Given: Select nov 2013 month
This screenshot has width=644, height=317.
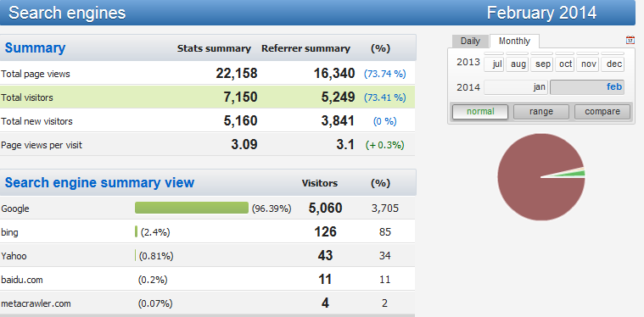Looking at the screenshot, I should pos(588,64).
